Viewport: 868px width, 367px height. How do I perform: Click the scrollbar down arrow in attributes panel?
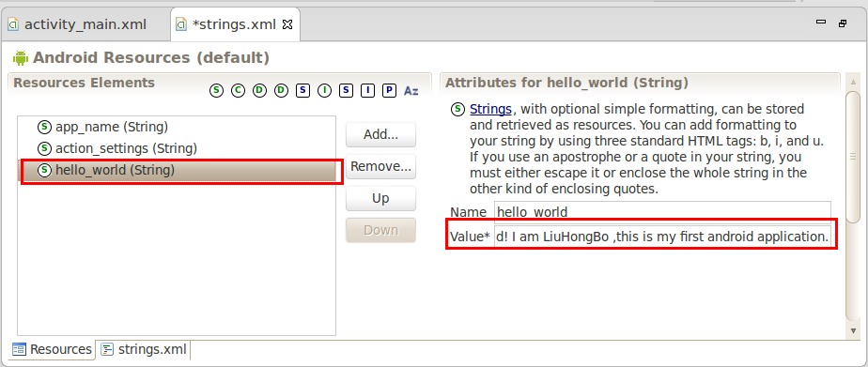coord(853,330)
